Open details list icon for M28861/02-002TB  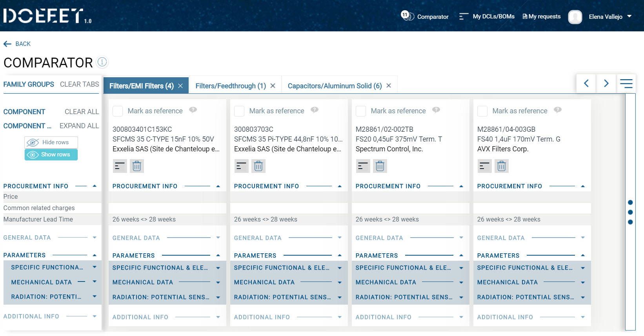point(363,166)
